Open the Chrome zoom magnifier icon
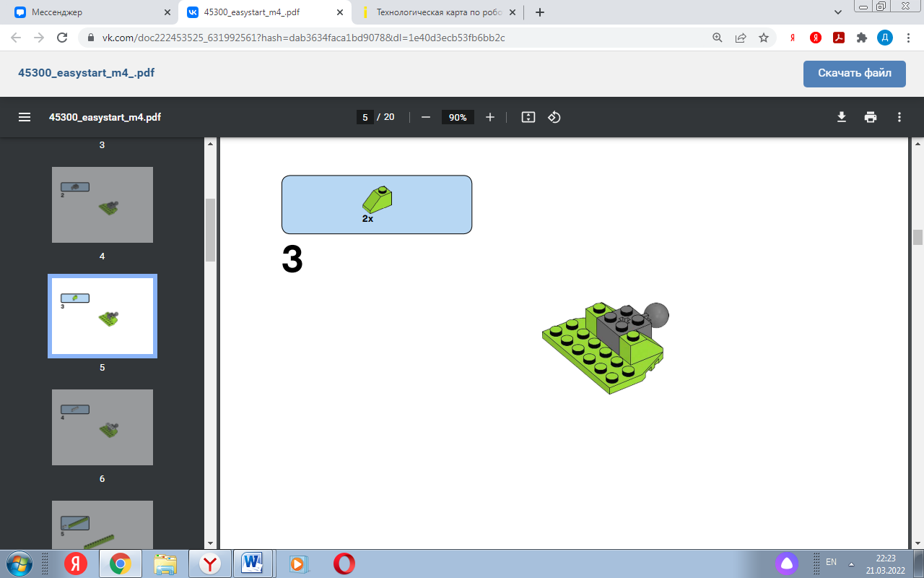 click(x=718, y=38)
